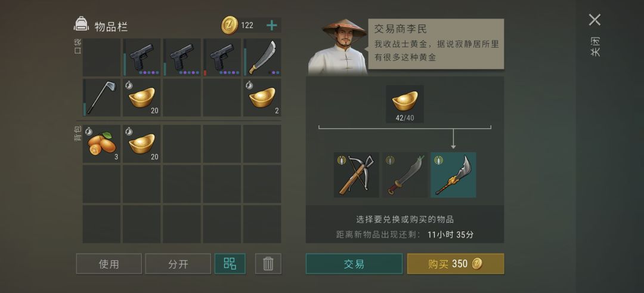This screenshot has width=644, height=293.
Task: Select the broadsword reward item
Action: tap(404, 175)
